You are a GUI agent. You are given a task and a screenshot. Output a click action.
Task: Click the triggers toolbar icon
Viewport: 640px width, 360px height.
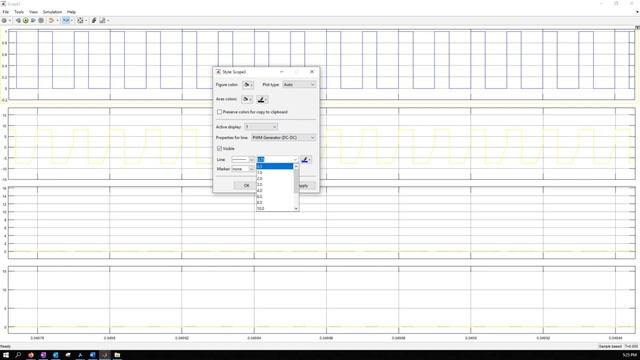(94, 20)
